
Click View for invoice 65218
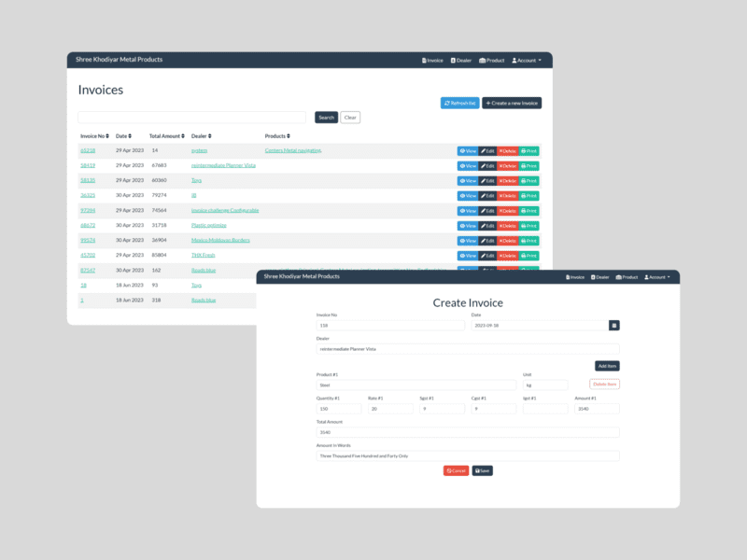coord(468,151)
